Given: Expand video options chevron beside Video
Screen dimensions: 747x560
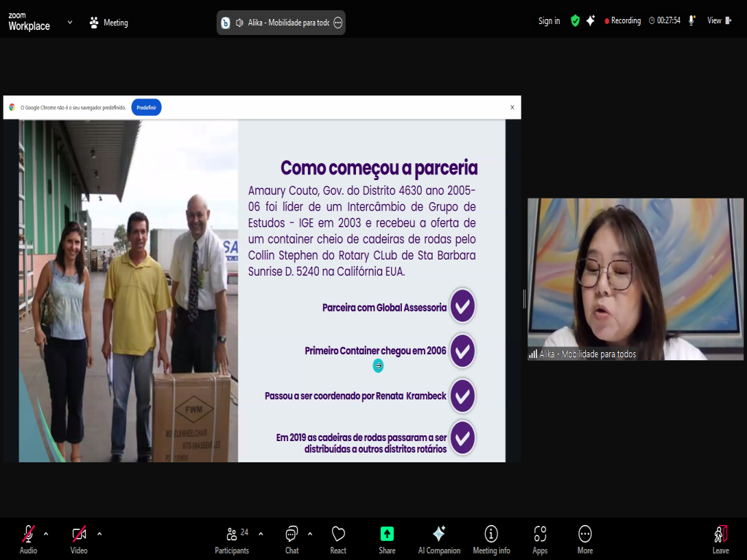Looking at the screenshot, I should click(99, 534).
